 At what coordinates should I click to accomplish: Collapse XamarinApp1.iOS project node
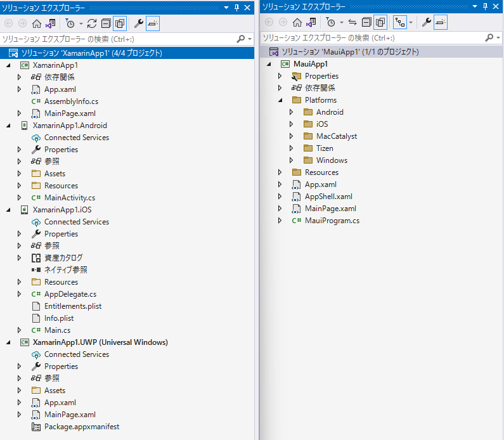(x=8, y=210)
